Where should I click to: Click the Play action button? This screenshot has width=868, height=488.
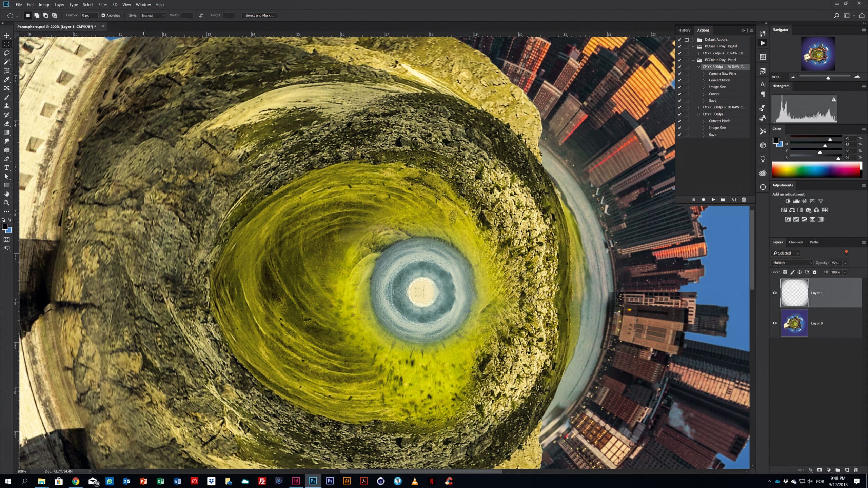click(x=713, y=200)
